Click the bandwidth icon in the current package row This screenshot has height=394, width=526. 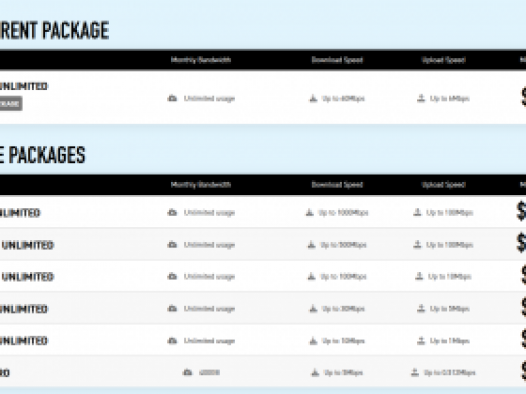tap(172, 99)
